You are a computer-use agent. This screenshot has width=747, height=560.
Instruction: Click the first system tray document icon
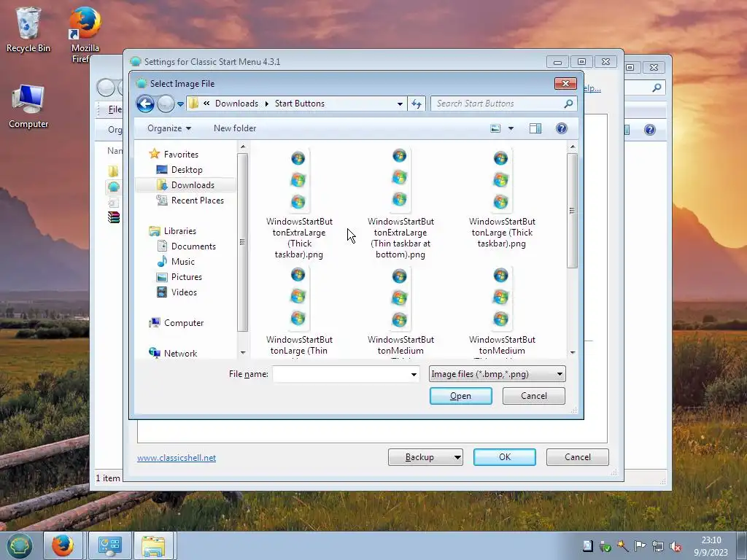coord(588,546)
